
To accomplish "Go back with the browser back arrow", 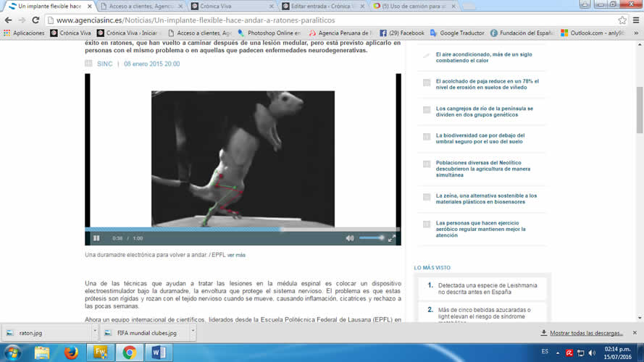I will pyautogui.click(x=8, y=20).
